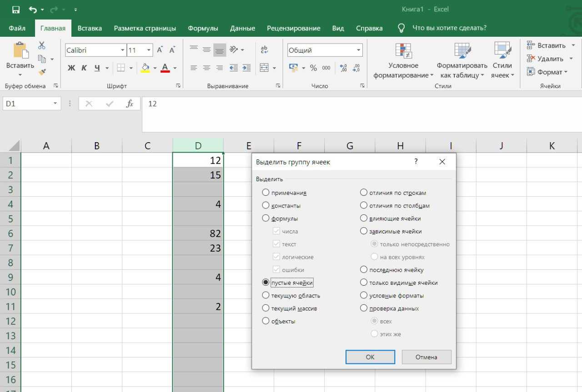Open the font size dropdown
Screen dimensions: 582x392
[x=149, y=50]
